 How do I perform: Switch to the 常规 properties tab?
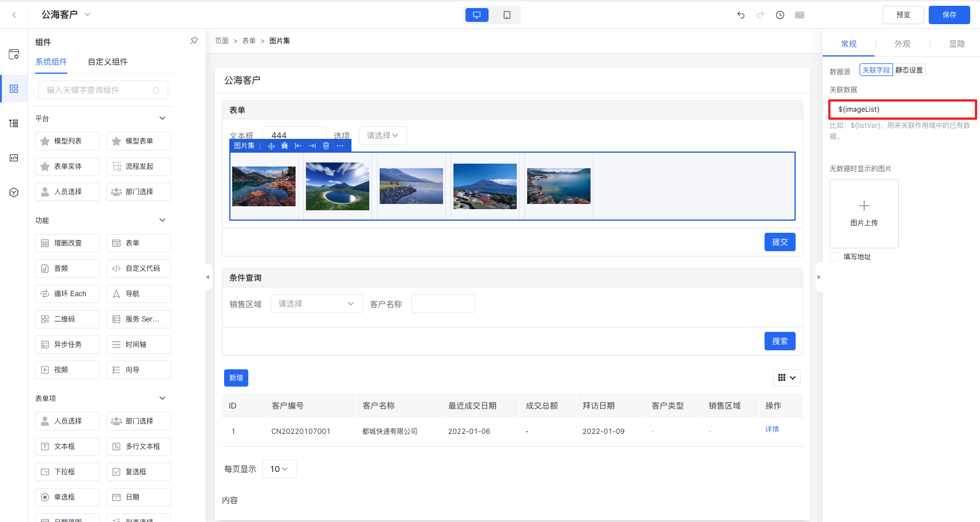click(x=849, y=44)
